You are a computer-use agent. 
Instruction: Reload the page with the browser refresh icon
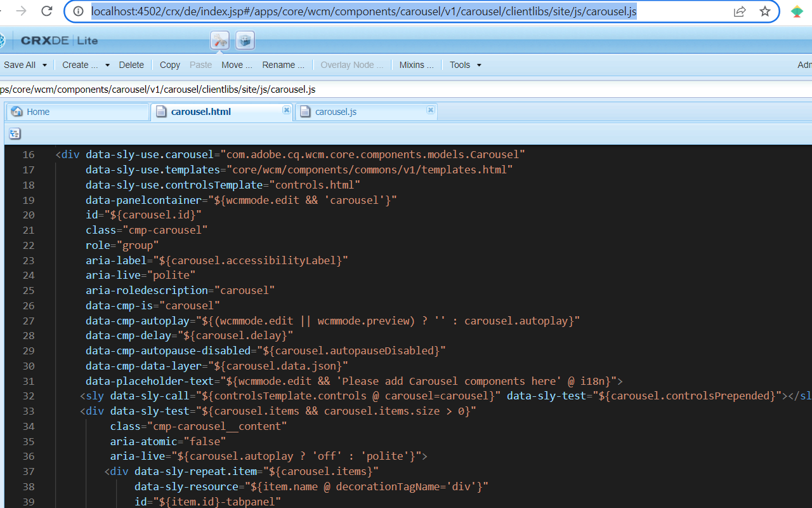point(46,11)
